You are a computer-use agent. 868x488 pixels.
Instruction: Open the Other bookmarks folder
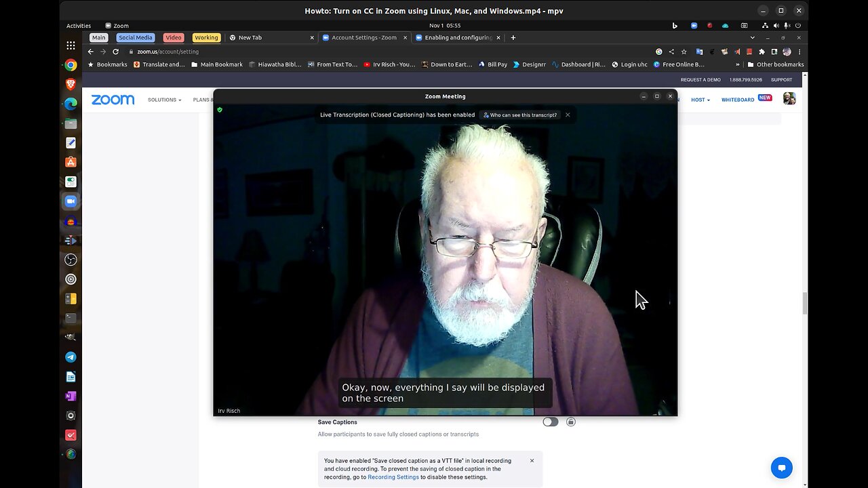pyautogui.click(x=775, y=64)
